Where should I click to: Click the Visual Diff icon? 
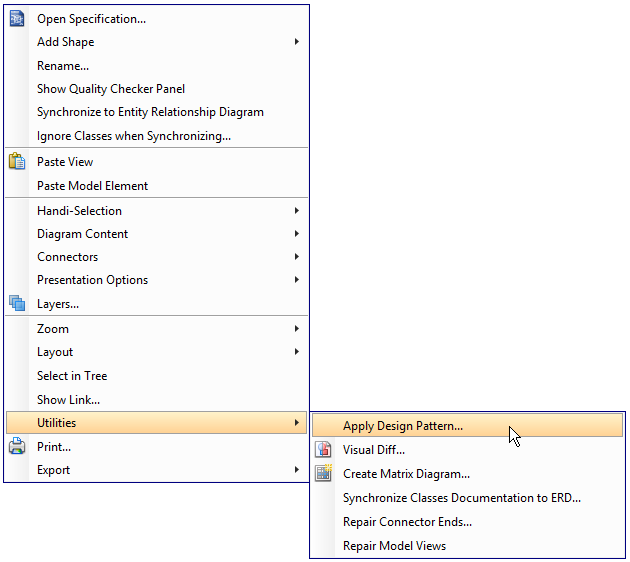[323, 450]
